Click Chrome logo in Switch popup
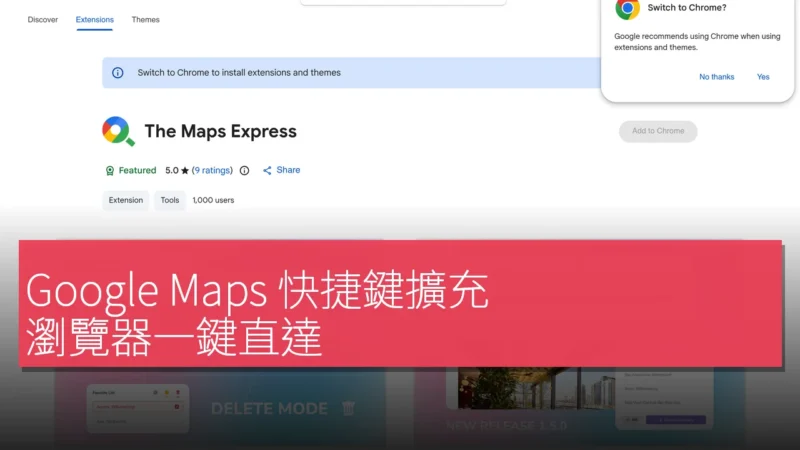This screenshot has height=450, width=800. (x=628, y=9)
